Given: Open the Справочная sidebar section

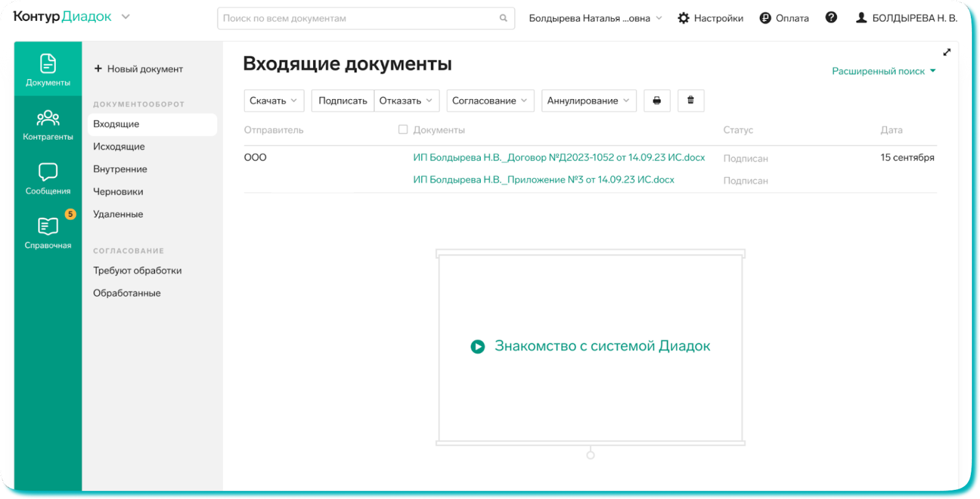Looking at the screenshot, I should tap(48, 233).
